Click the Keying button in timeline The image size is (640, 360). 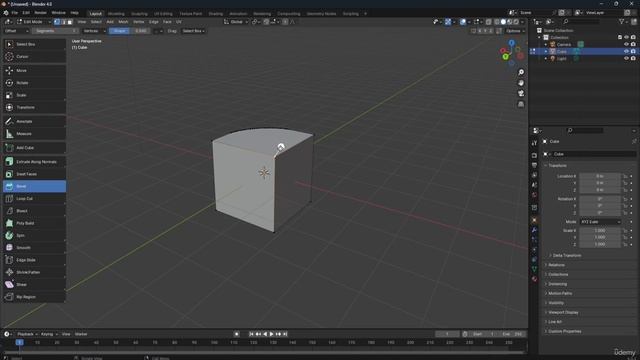[49, 334]
